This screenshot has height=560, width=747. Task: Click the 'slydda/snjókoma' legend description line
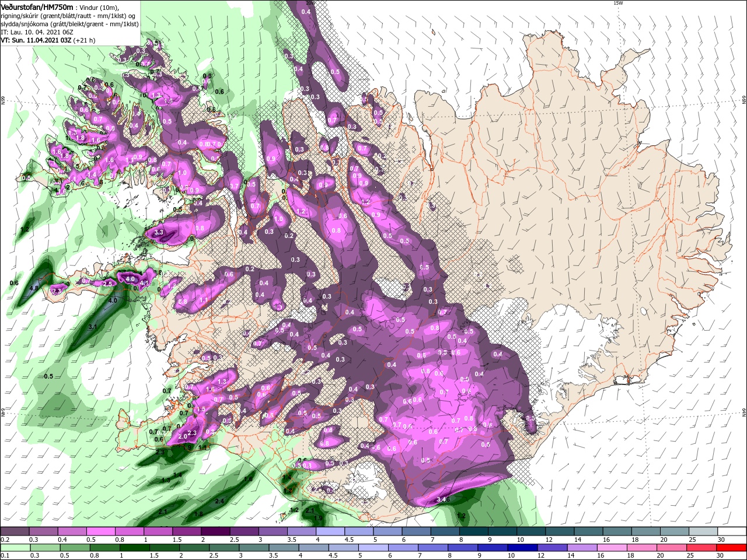[69, 23]
